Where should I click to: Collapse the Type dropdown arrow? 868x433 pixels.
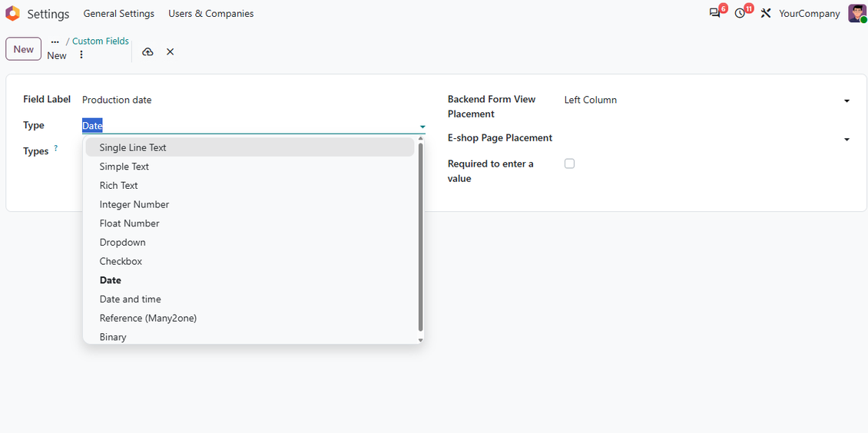coord(422,127)
